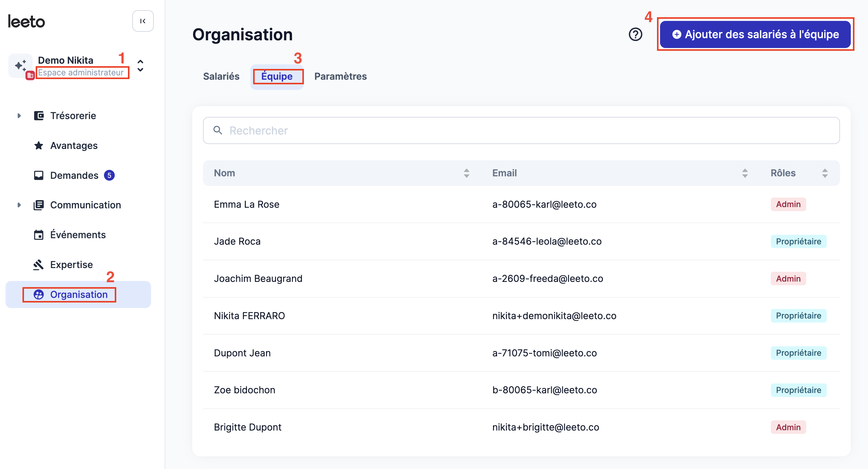
Task: Click Admin badge for Emma La Rose
Action: [788, 204]
